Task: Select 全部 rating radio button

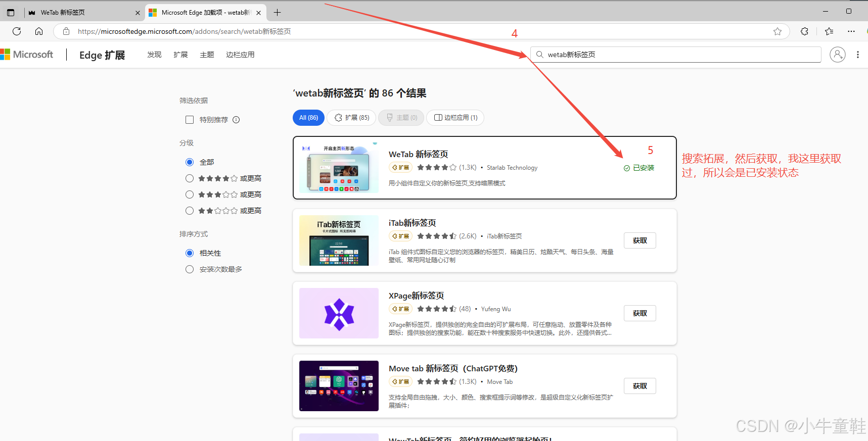Action: point(190,162)
